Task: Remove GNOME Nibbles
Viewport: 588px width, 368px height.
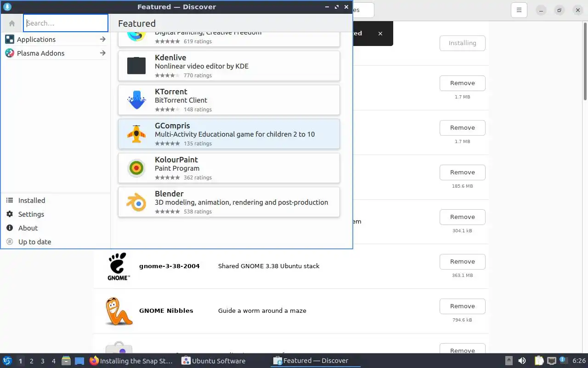Action: coord(462,306)
